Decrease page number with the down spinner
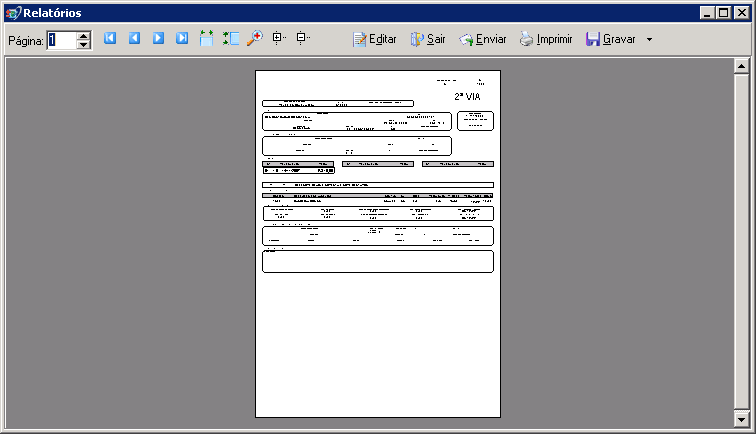 [x=83, y=44]
